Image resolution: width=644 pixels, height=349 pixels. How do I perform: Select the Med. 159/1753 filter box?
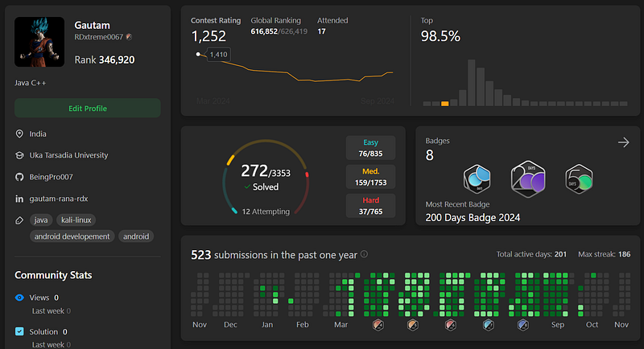pos(370,177)
